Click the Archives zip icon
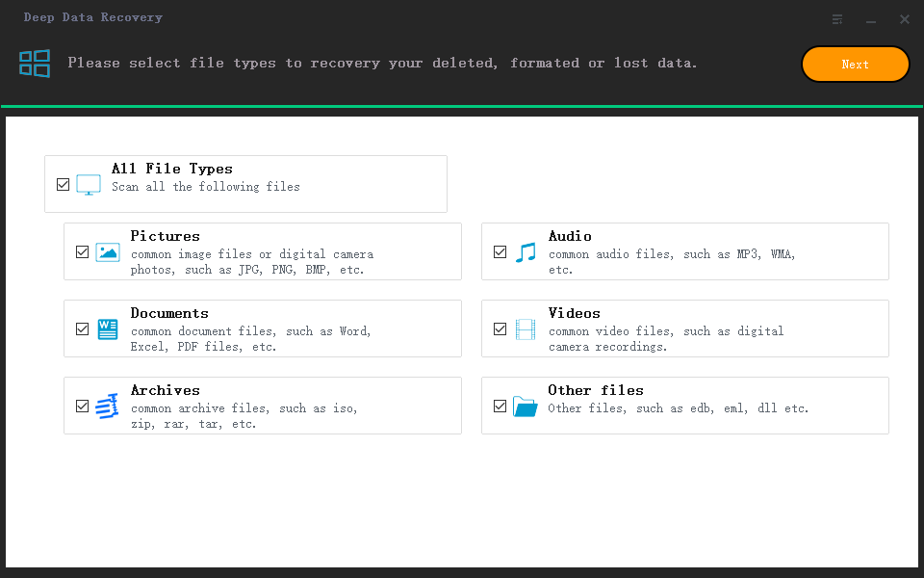Screen dimensions: 924x578 point(108,407)
